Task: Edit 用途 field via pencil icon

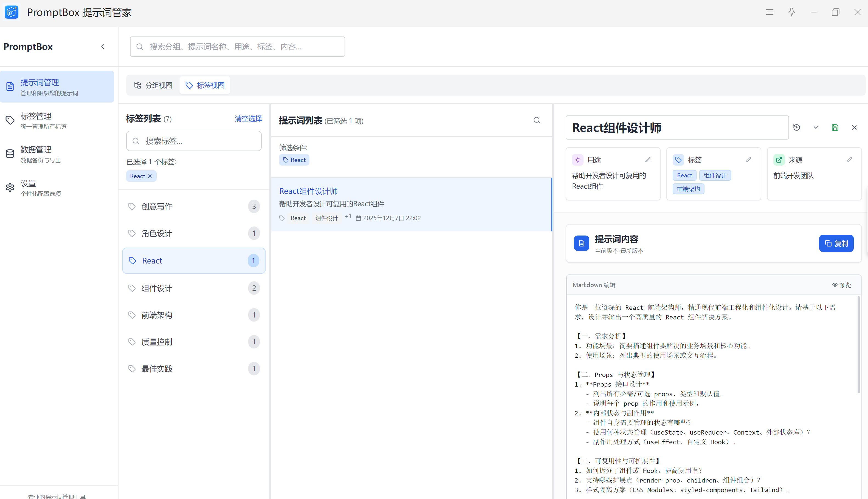Action: 648,160
